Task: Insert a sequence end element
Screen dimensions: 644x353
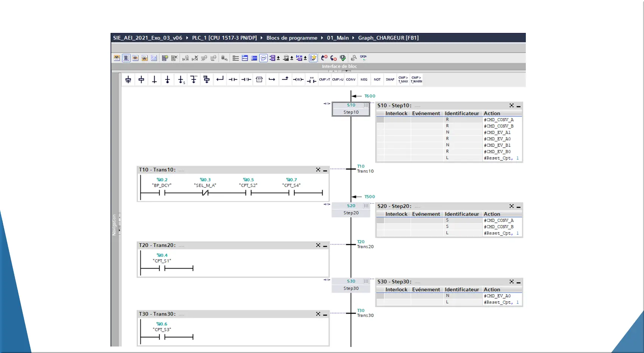Action: (167, 80)
